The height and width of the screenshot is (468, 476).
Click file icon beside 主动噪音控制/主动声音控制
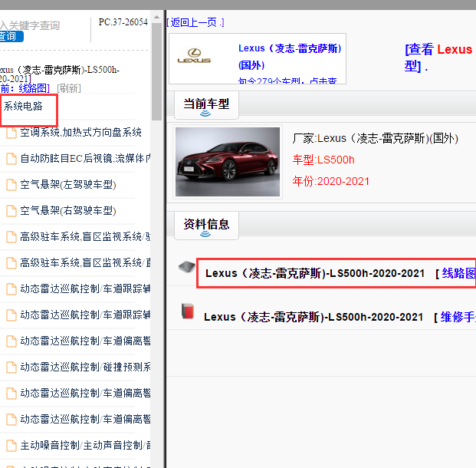click(11, 446)
